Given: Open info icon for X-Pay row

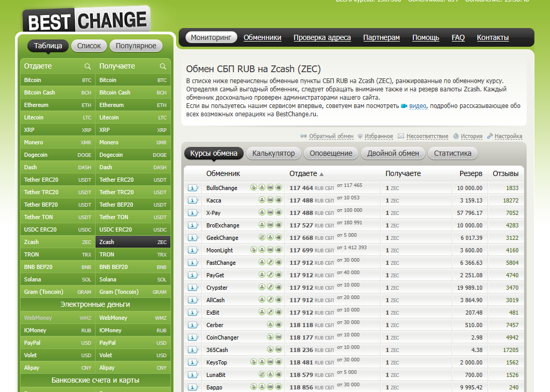Looking at the screenshot, I should pyautogui.click(x=193, y=213).
